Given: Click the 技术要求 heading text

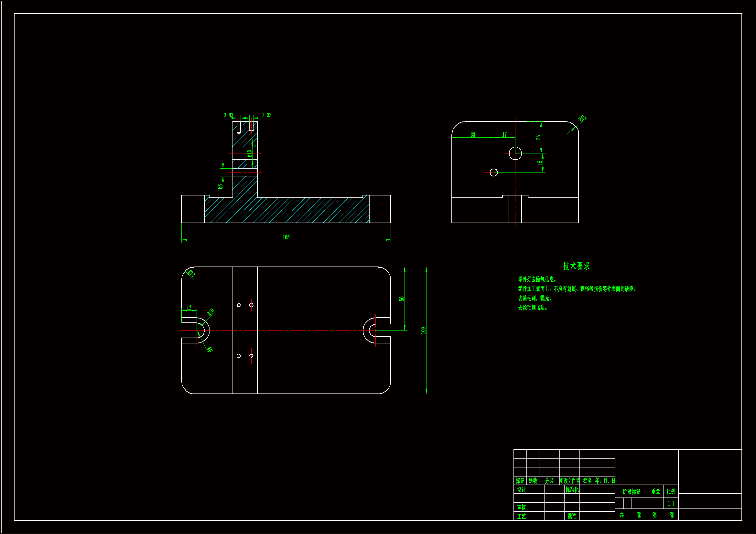Looking at the screenshot, I should (576, 266).
